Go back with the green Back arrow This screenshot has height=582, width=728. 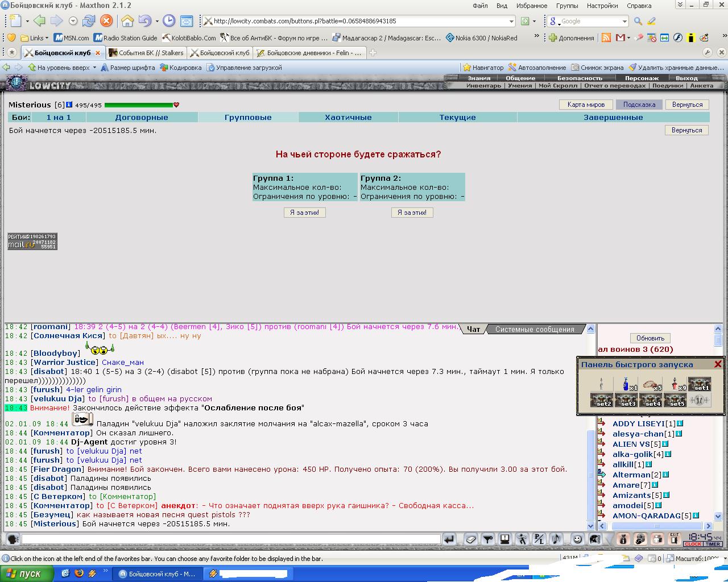tap(39, 21)
